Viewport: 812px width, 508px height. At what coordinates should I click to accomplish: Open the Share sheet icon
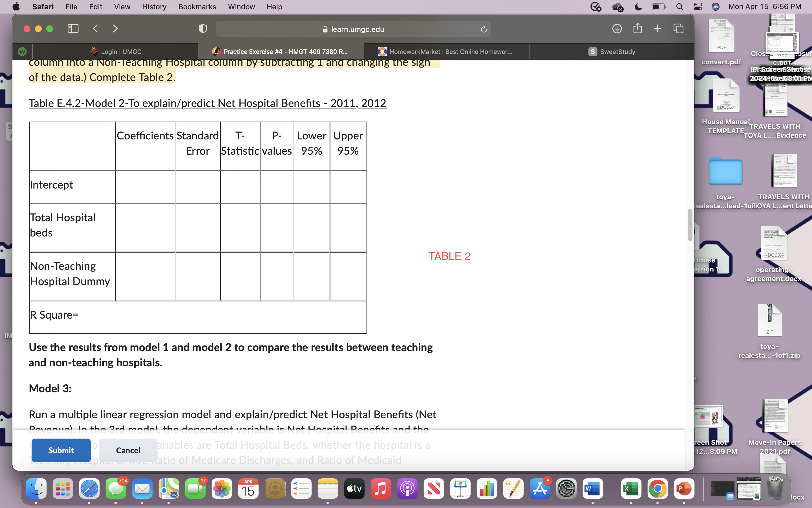tap(637, 29)
